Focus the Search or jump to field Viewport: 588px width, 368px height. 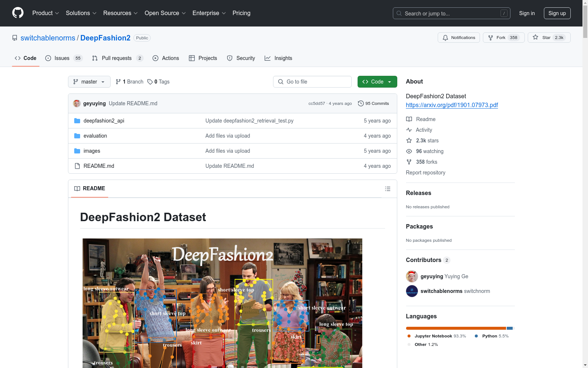(x=452, y=13)
